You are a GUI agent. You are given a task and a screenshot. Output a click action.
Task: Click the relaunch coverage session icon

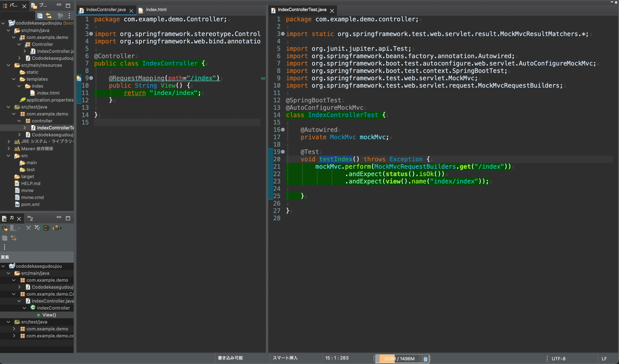click(x=5, y=228)
